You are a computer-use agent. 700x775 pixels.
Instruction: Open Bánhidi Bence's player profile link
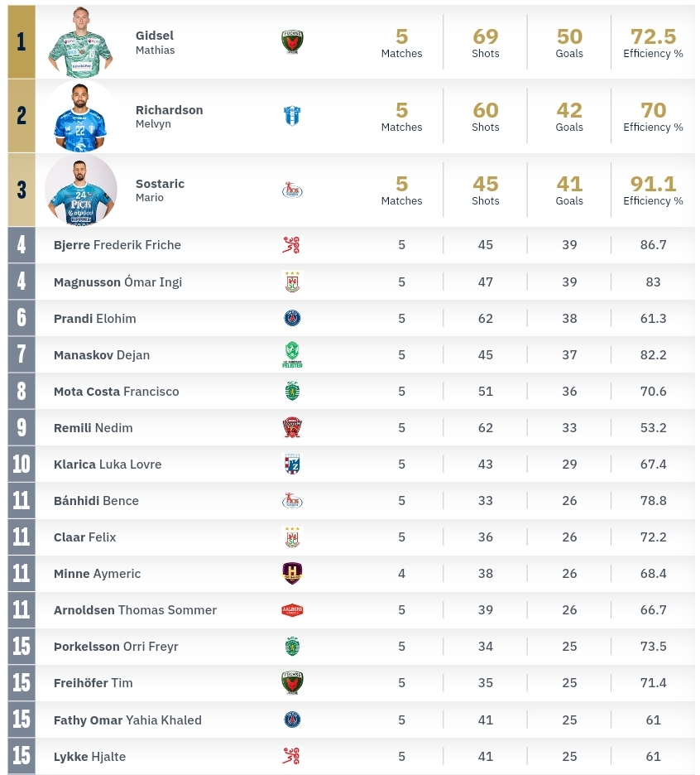[96, 501]
